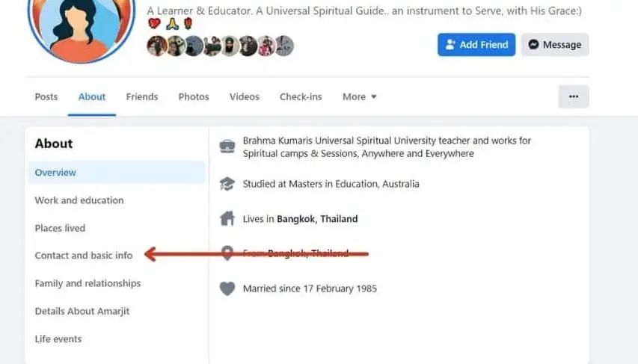Open the Life events section
638x364 pixels.
click(58, 339)
